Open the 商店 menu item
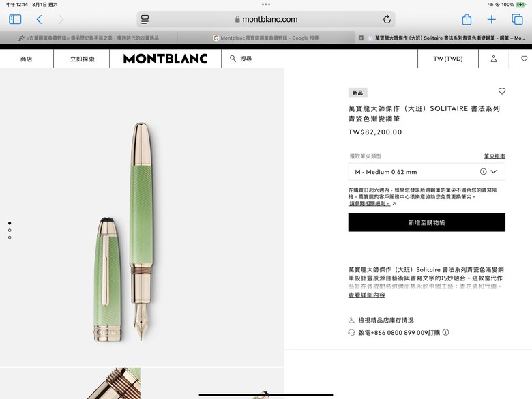 (26, 59)
